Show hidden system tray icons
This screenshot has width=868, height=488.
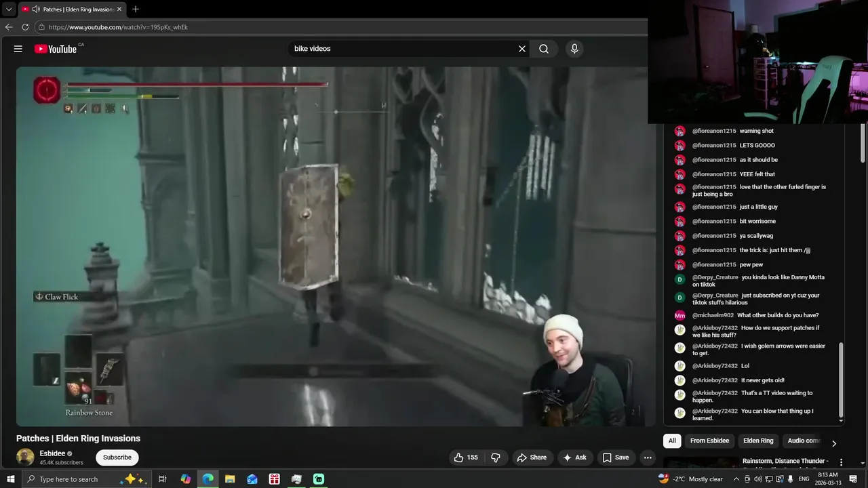point(736,479)
